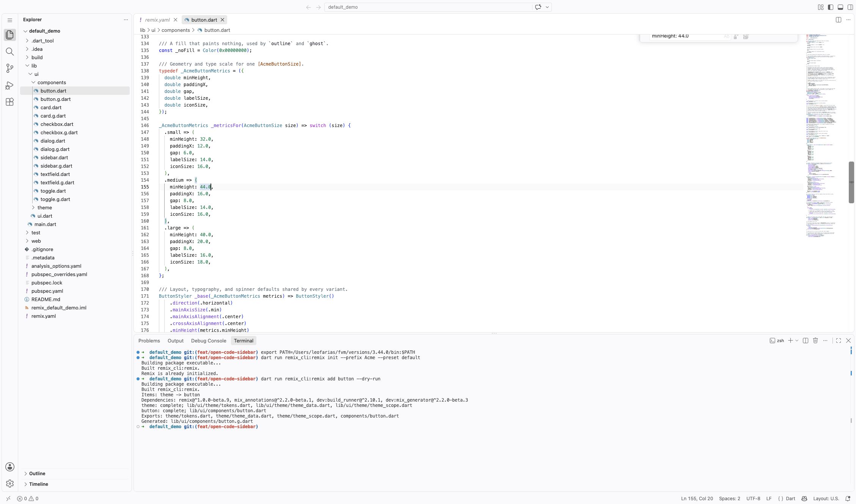Hide the terminal panel with X
The image size is (856, 504).
pos(848,341)
